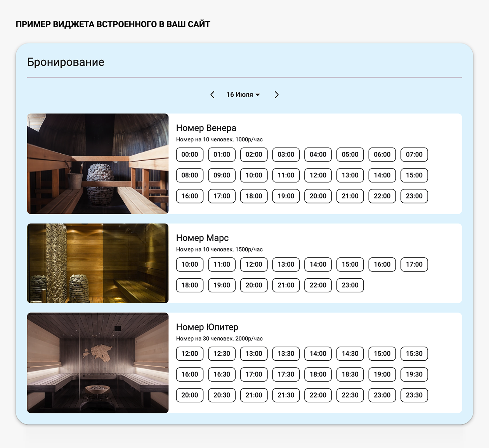Go to the previous date with left chevron
The image size is (489, 448).
[212, 95]
